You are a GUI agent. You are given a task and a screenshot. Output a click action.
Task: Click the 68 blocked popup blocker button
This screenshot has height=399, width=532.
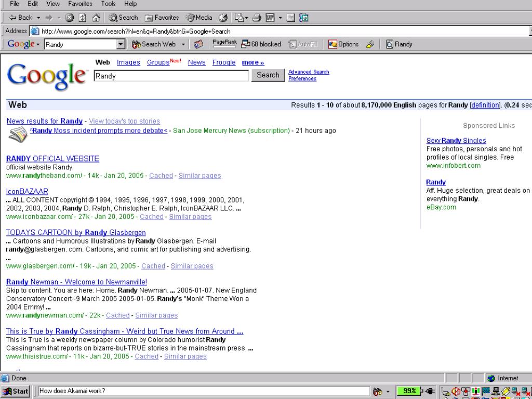tap(261, 44)
